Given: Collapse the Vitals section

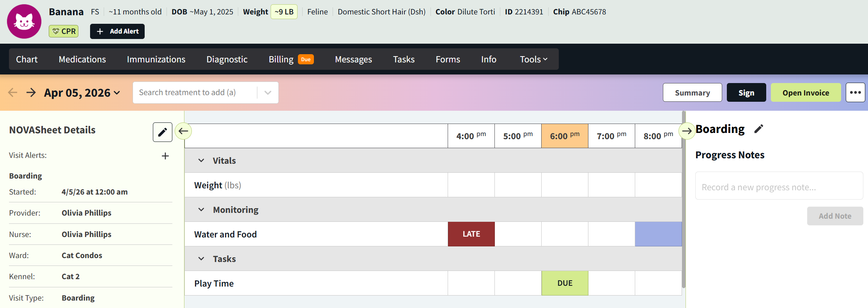Looking at the screenshot, I should coord(201,161).
